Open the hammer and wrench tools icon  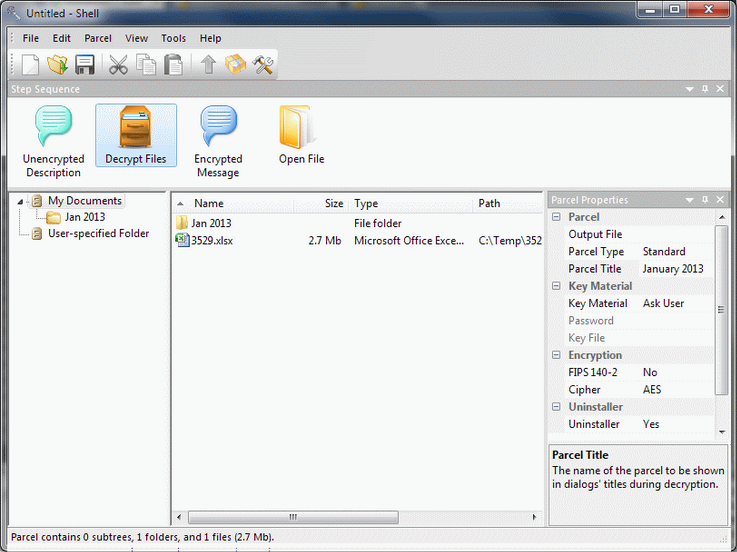pyautogui.click(x=263, y=65)
